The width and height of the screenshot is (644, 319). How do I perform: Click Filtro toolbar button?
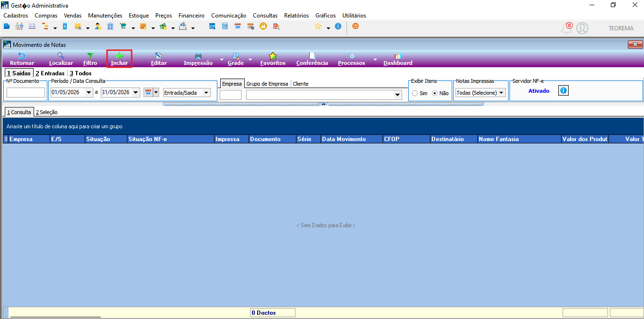click(x=90, y=59)
